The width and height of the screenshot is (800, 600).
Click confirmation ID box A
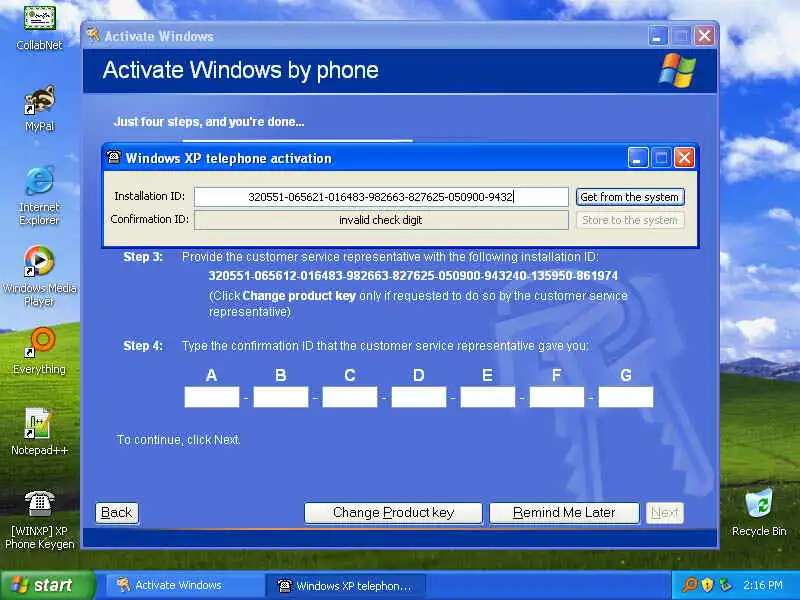pyautogui.click(x=212, y=397)
